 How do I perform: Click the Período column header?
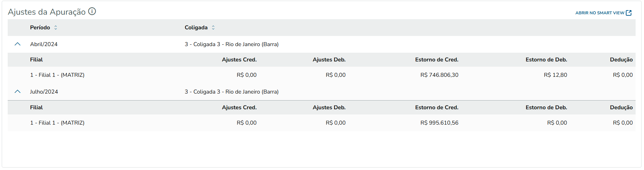[x=40, y=28]
